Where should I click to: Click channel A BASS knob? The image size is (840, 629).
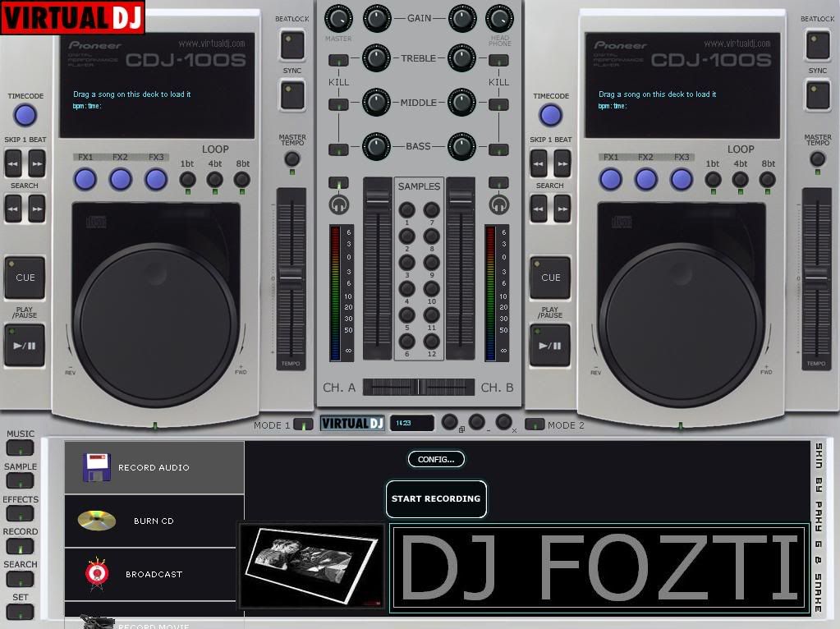pyautogui.click(x=376, y=146)
